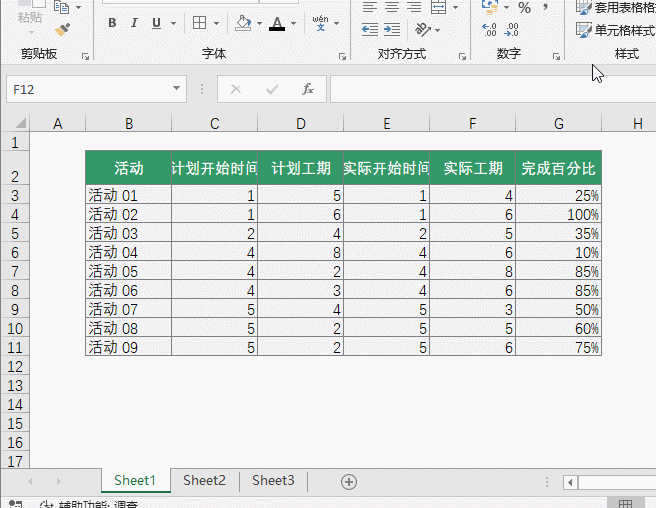Click the Merge & Center icon

(x=438, y=7)
